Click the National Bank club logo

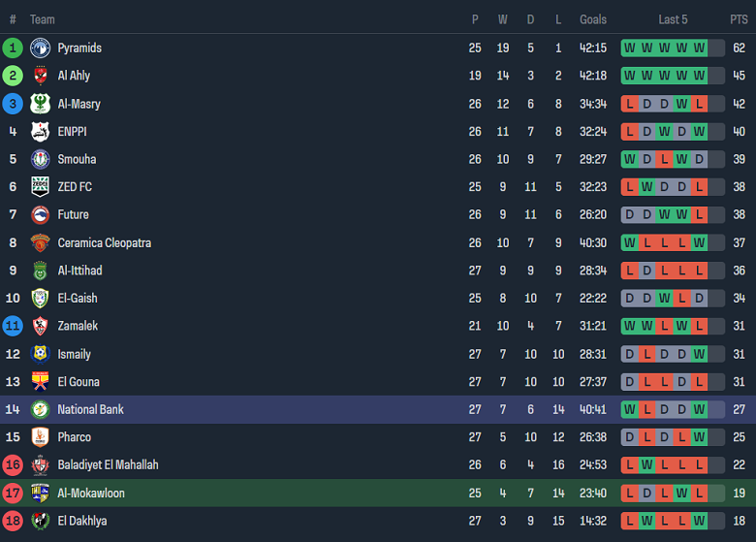tap(40, 409)
